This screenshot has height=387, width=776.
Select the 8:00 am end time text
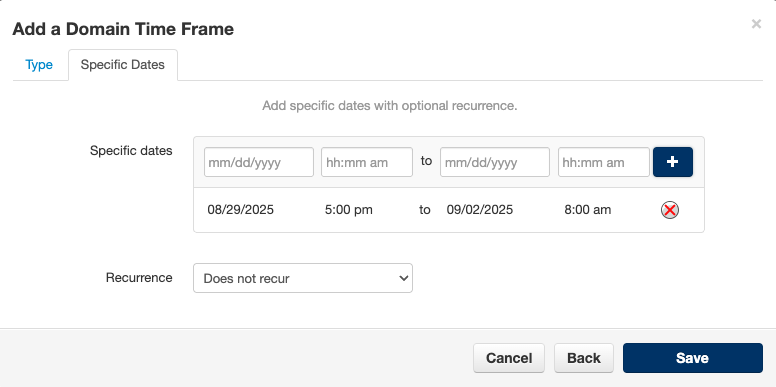pos(587,210)
